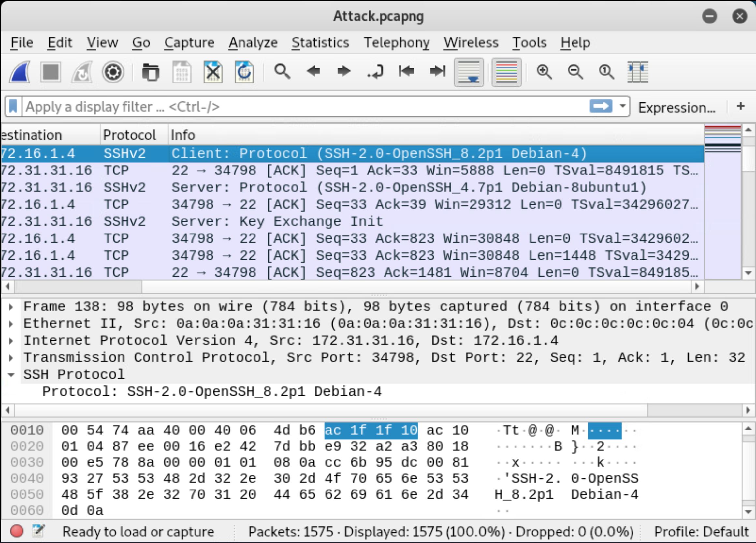Viewport: 756px width, 543px height.
Task: Toggle packet list colorization
Action: point(506,72)
